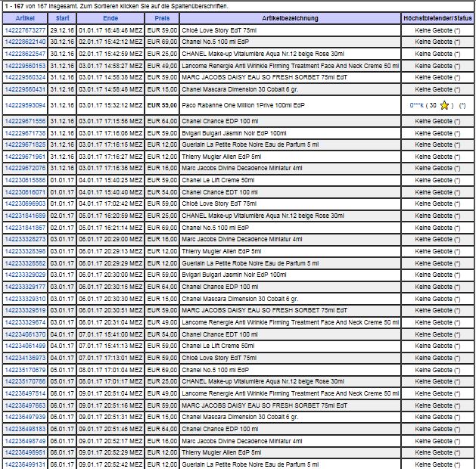Open article number 142235170679
Viewport: 476px width, 469px height.
tap(25, 370)
